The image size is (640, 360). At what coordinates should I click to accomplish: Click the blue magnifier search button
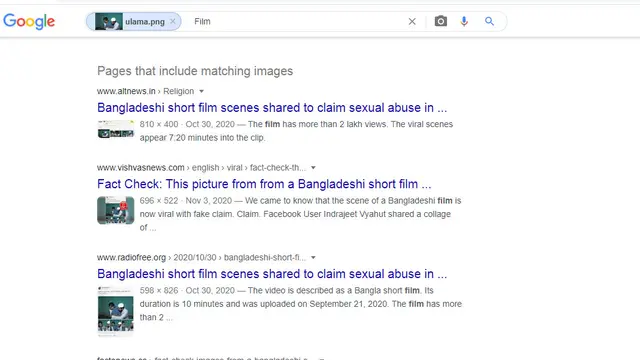point(489,21)
